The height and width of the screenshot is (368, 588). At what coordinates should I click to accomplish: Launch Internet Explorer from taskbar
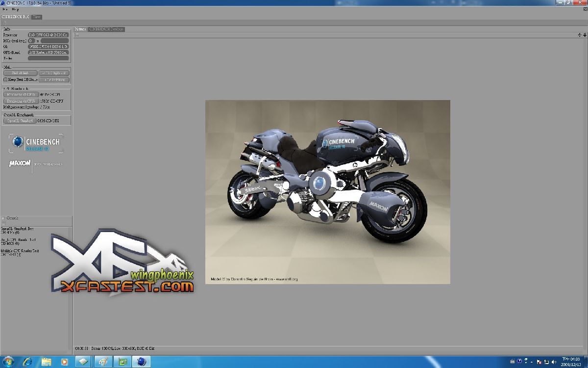point(27,362)
